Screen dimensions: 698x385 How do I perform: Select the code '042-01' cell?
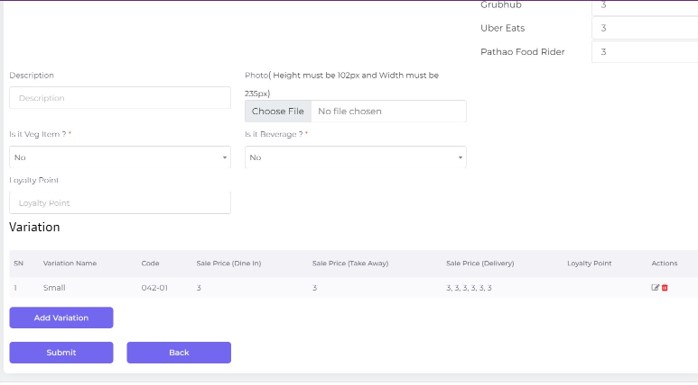click(154, 288)
